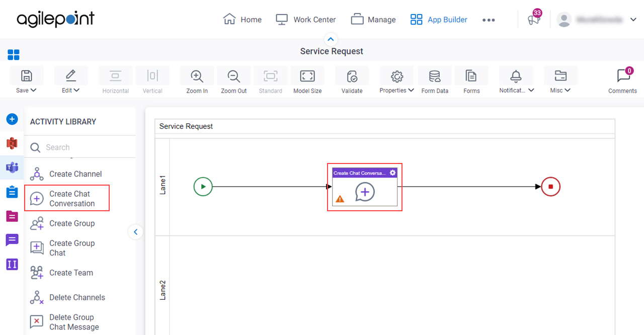Click the Activity Library search field

tap(80, 147)
